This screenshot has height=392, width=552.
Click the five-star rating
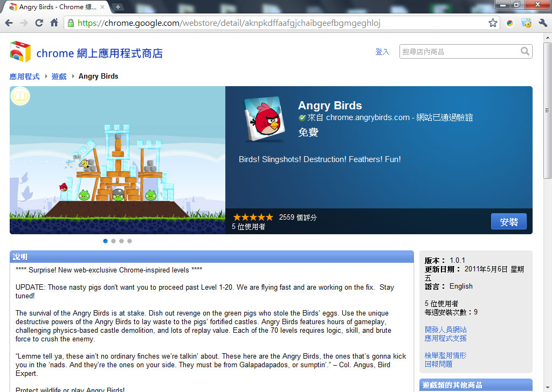point(253,218)
